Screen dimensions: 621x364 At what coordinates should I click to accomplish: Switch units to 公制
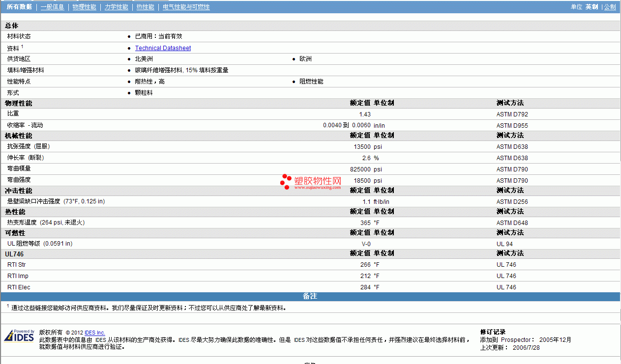click(x=610, y=7)
